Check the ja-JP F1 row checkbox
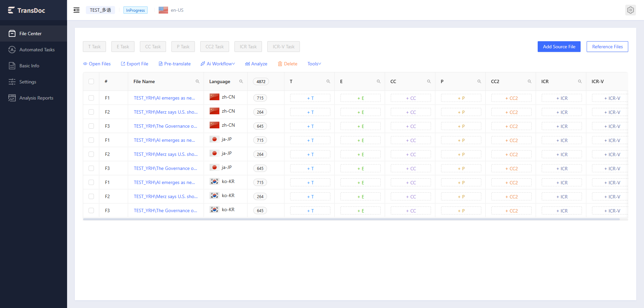 pyautogui.click(x=91, y=140)
